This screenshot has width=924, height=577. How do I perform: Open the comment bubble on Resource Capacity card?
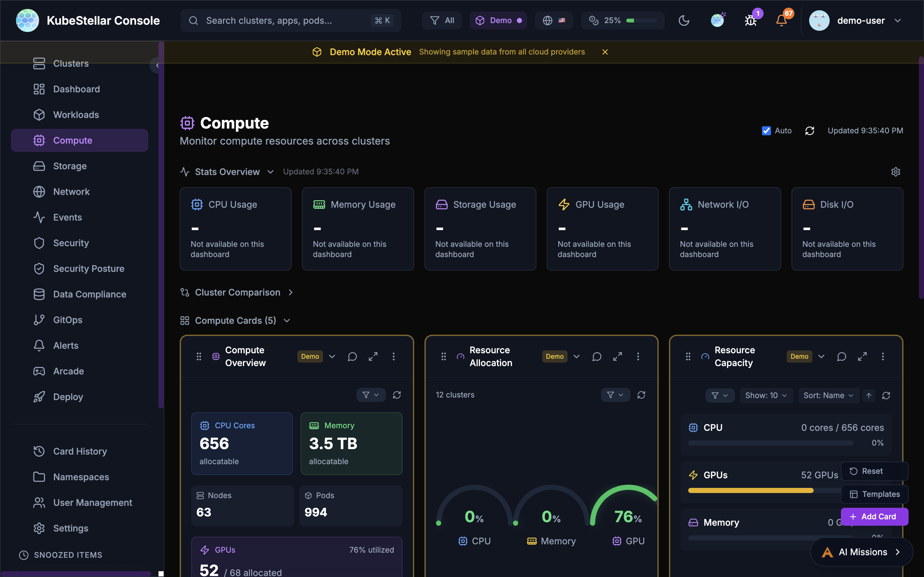tap(842, 356)
